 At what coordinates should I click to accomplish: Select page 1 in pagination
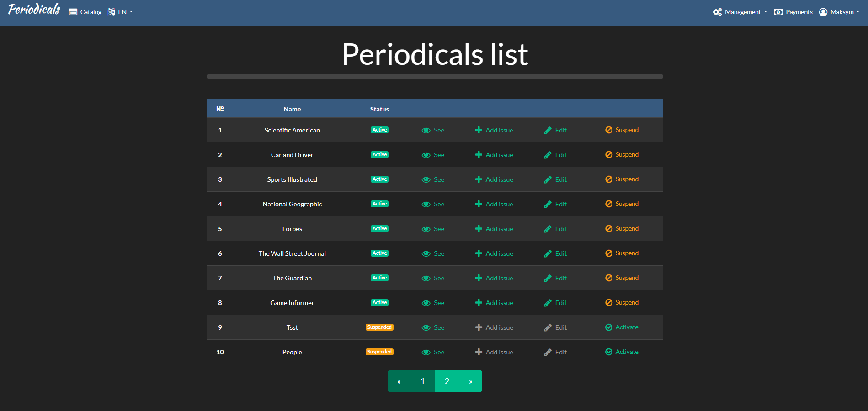423,381
